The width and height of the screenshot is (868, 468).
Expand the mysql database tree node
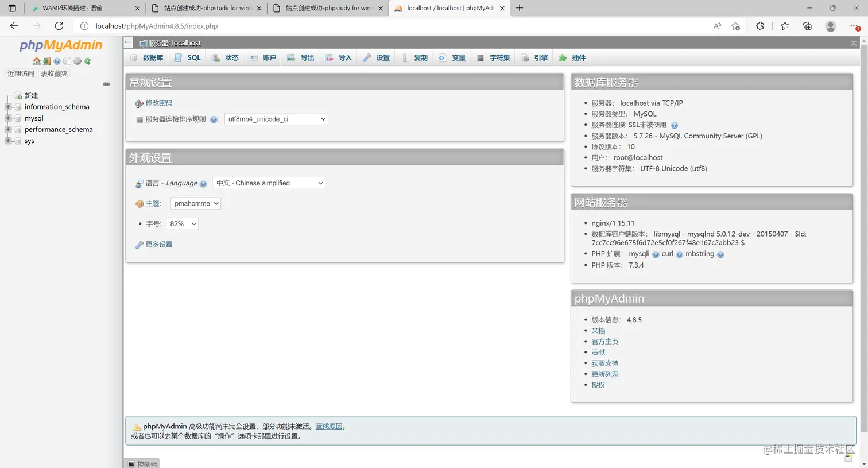8,118
